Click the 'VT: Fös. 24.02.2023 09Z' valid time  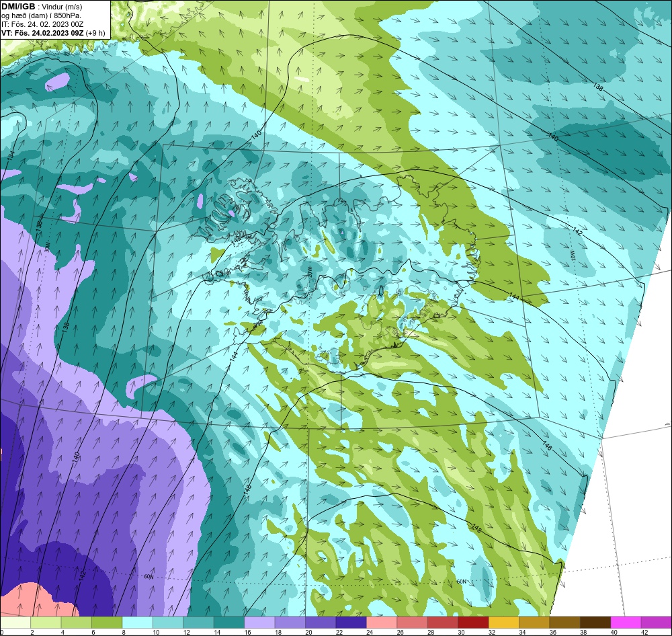coord(42,34)
